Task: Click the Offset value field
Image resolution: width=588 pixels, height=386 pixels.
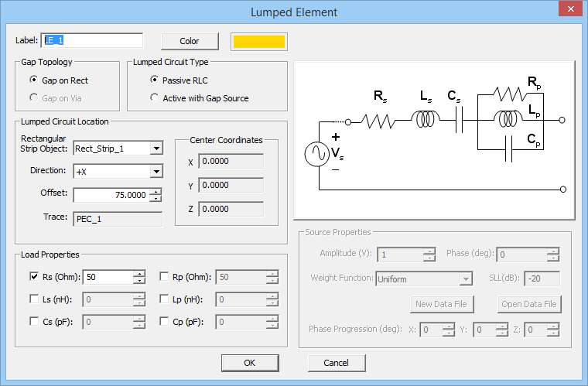Action: click(111, 195)
